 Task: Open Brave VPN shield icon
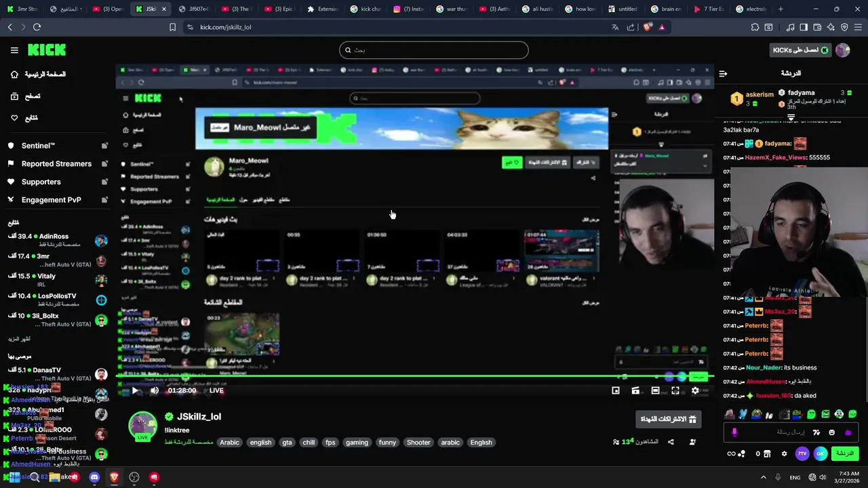[844, 27]
